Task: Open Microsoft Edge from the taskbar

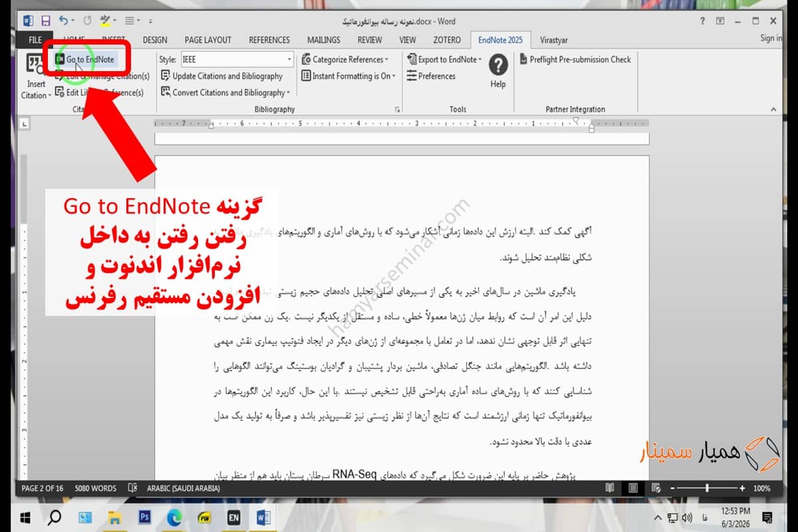Action: pos(174,517)
